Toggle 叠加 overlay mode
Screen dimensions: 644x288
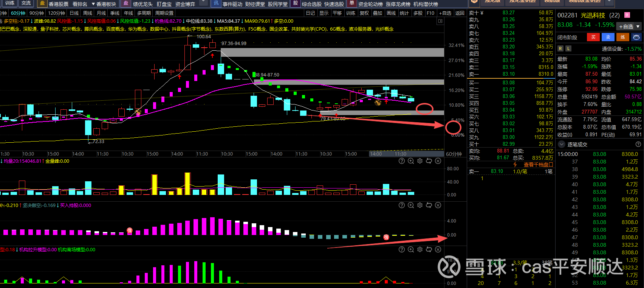point(378,13)
